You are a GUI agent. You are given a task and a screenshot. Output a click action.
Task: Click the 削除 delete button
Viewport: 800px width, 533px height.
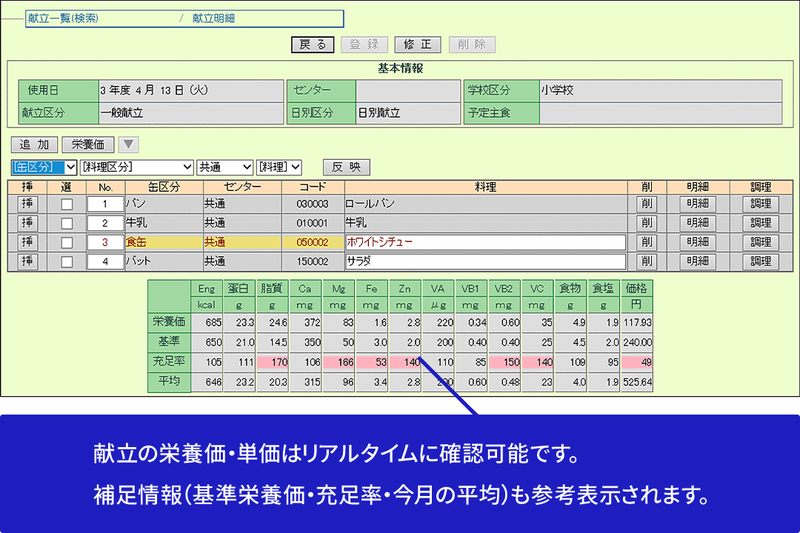pos(472,44)
